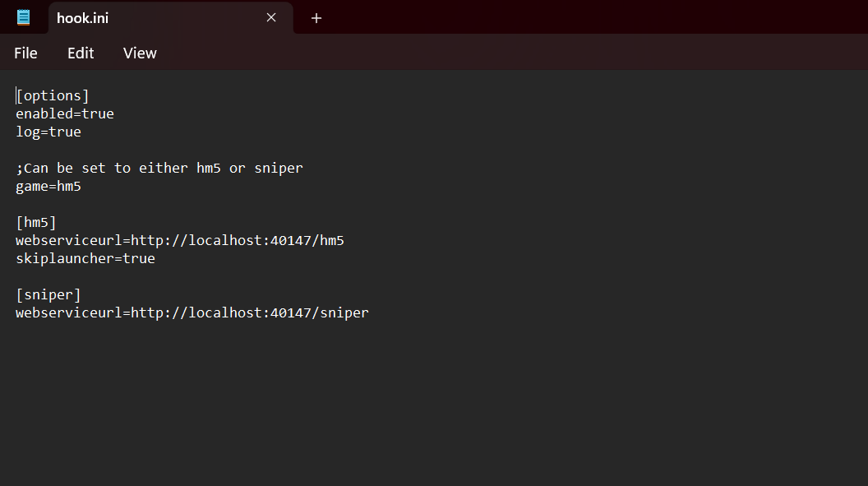Image resolution: width=868 pixels, height=486 pixels.
Task: Click the sniper webserviceurl line
Action: [192, 312]
